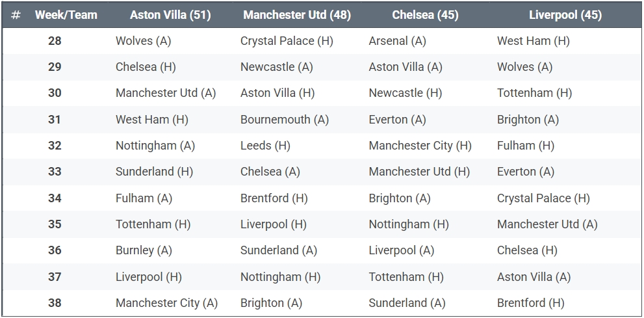Click Liverpool's West Ham (H) fixture

point(533,41)
